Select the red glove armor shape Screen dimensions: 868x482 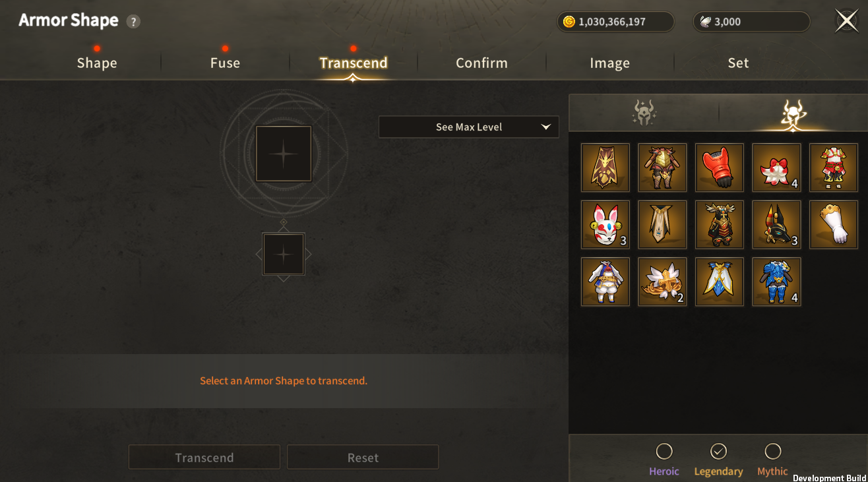[720, 167]
